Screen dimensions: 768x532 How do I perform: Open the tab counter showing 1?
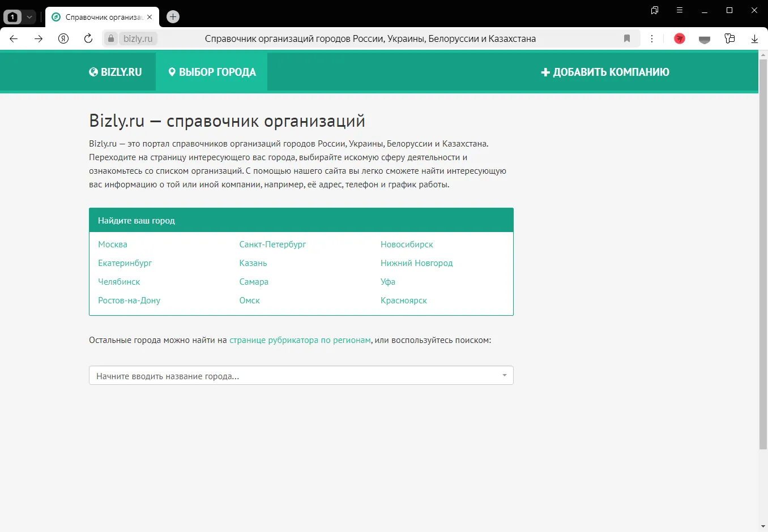pos(12,17)
